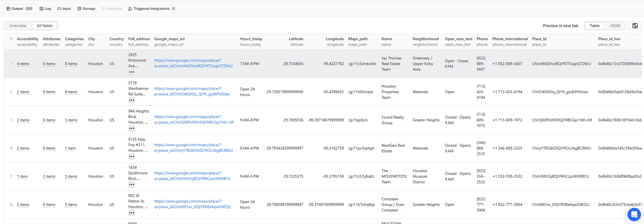Viewport: 644px width, 224px height.
Task: Expand full address for 9135 Katy Fwy
Action: point(132,157)
